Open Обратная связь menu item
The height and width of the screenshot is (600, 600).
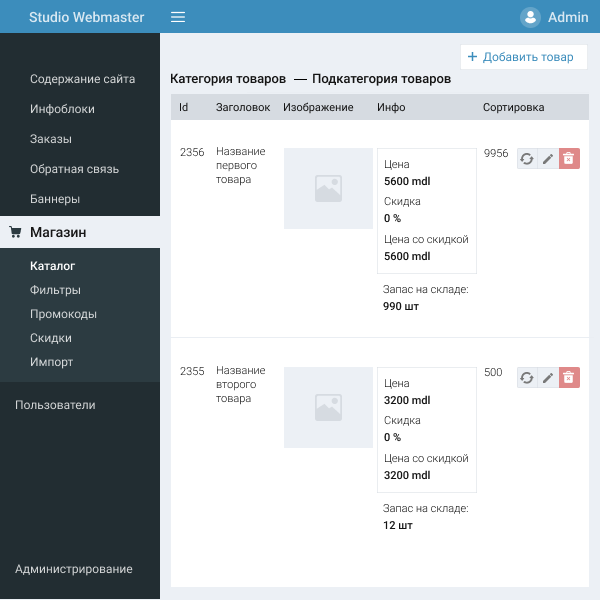[74, 169]
